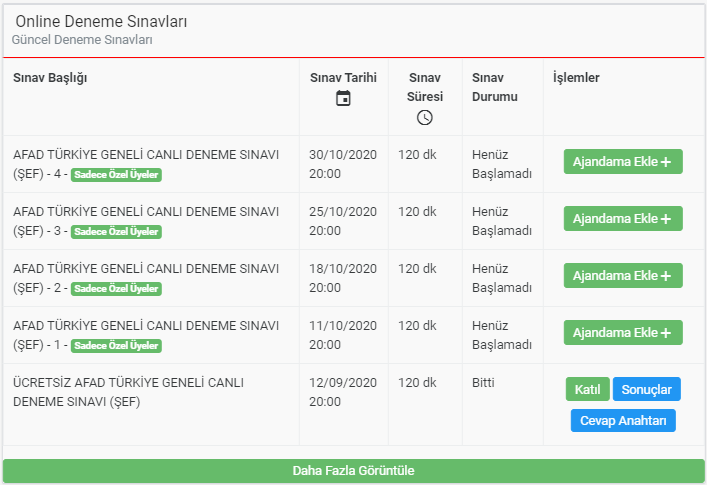The image size is (707, 485).
Task: Click the date 30/10/2020 20:00
Action: tap(343, 164)
